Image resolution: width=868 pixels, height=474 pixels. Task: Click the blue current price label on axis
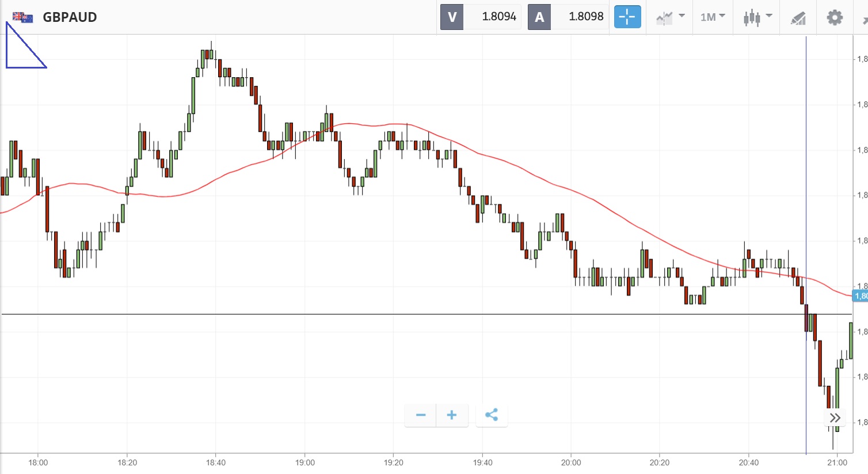click(x=861, y=296)
